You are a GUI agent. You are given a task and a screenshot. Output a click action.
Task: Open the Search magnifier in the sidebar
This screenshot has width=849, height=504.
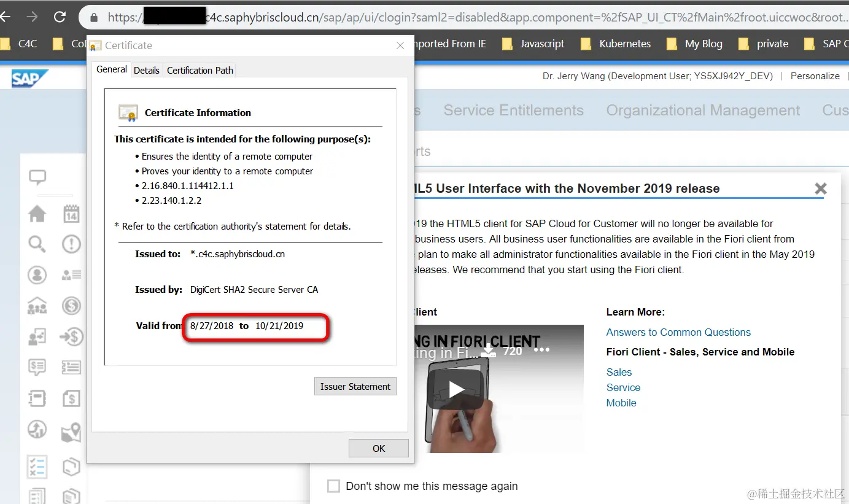(37, 244)
